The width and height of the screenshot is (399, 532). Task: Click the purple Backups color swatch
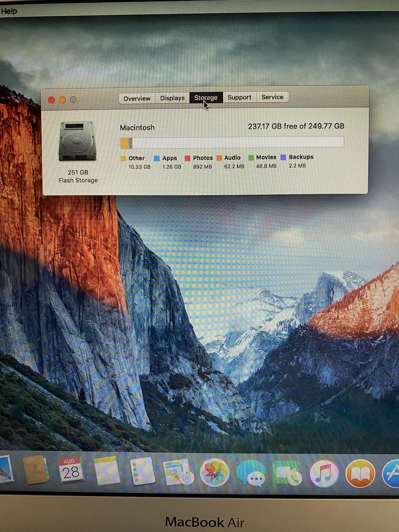(x=283, y=157)
